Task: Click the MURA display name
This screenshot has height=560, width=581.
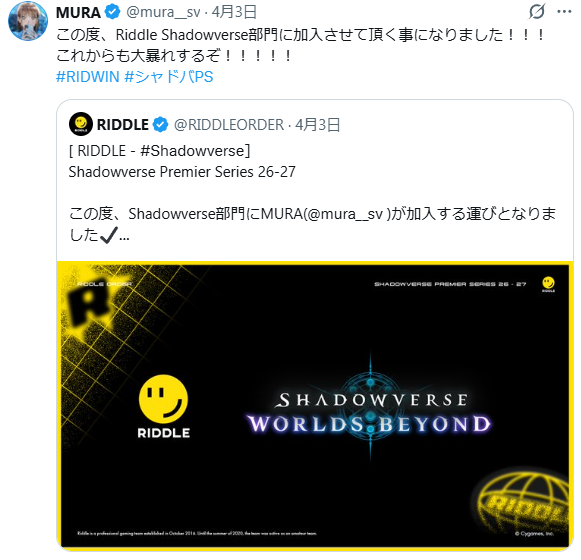Action: point(78,13)
